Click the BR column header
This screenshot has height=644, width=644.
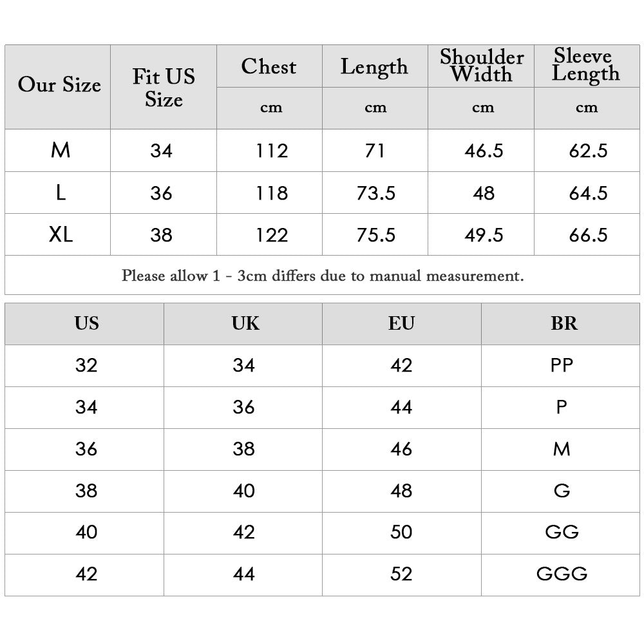(563, 323)
